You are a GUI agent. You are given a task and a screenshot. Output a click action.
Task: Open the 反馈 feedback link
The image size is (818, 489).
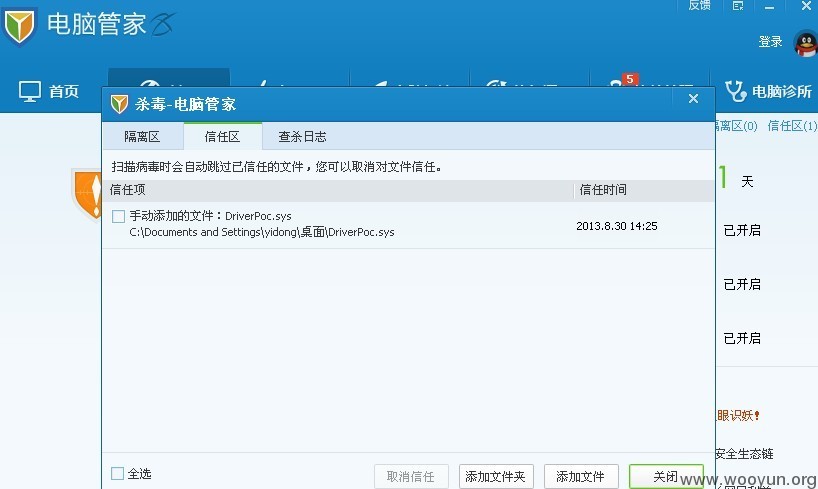coord(700,5)
